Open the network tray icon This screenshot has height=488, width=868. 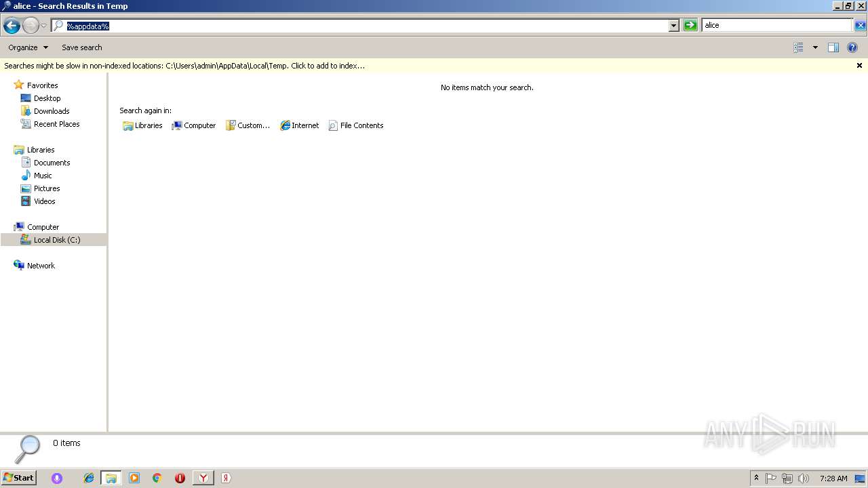point(787,478)
